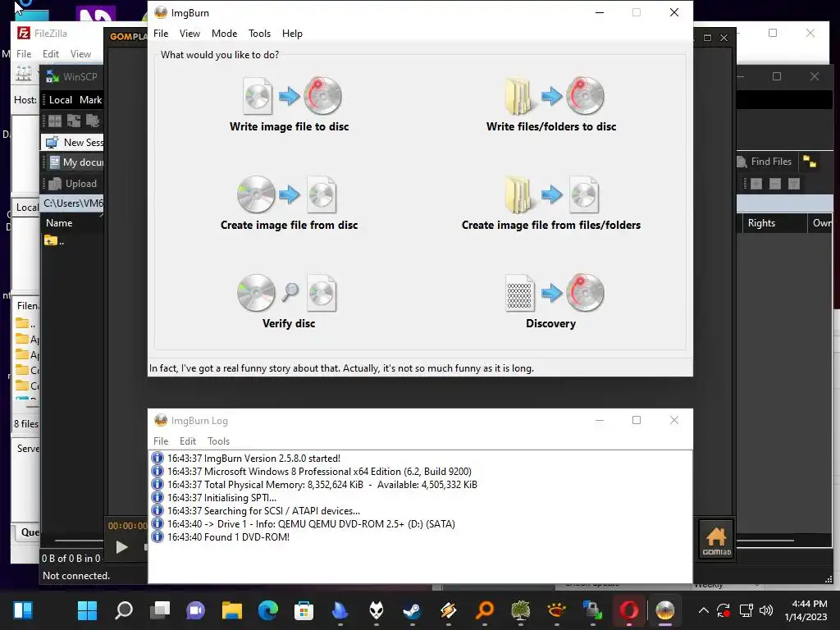Select log line 'Searching for SCSI / ATAPI devices...'
The width and height of the screenshot is (840, 630).
tap(263, 511)
